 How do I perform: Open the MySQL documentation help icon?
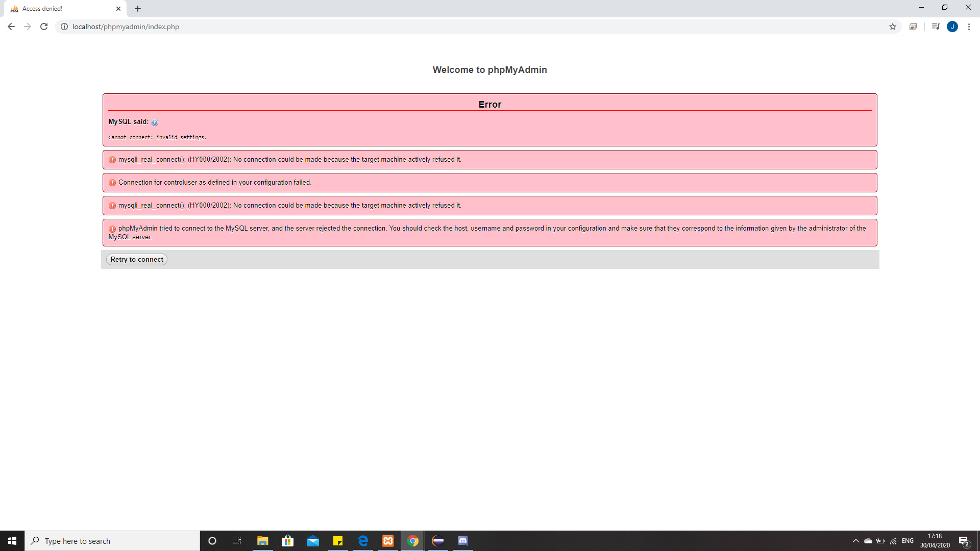coord(155,122)
